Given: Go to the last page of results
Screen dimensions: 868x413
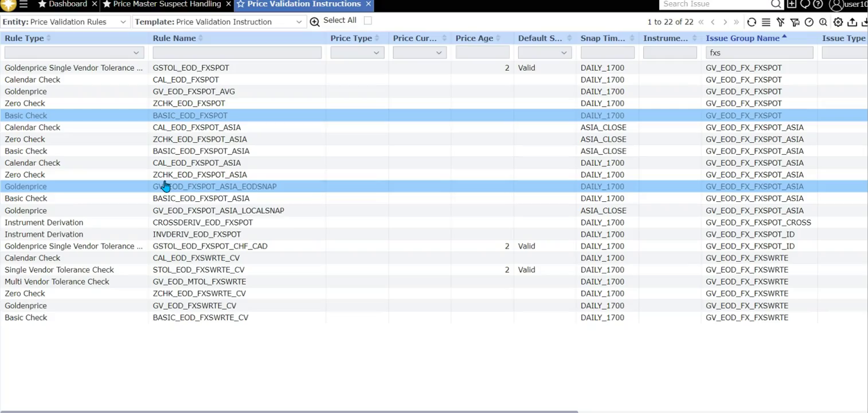Looking at the screenshot, I should 737,22.
